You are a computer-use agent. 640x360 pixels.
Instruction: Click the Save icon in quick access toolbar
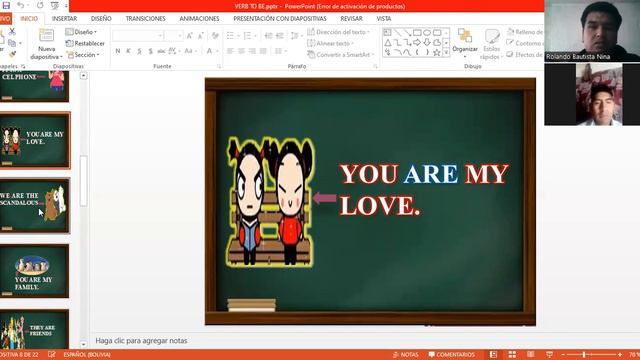tap(6, 5)
